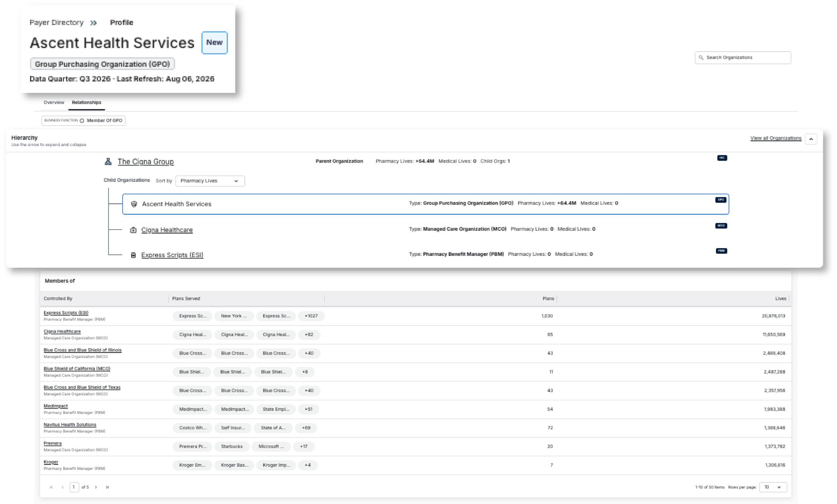837x504 pixels.
Task: Sort by Lives column header
Action: point(780,299)
